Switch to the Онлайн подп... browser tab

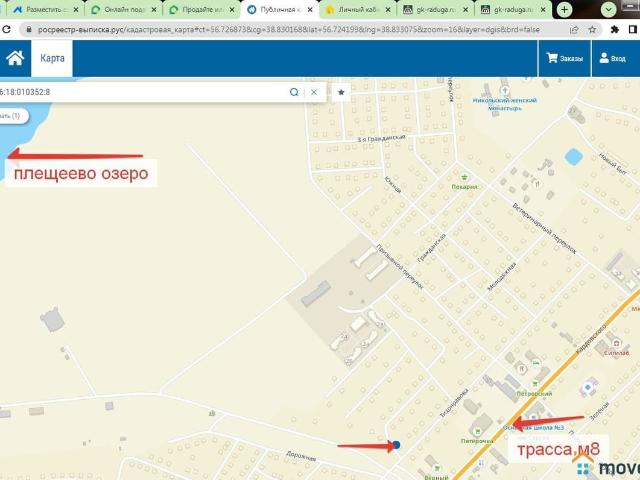(120, 9)
